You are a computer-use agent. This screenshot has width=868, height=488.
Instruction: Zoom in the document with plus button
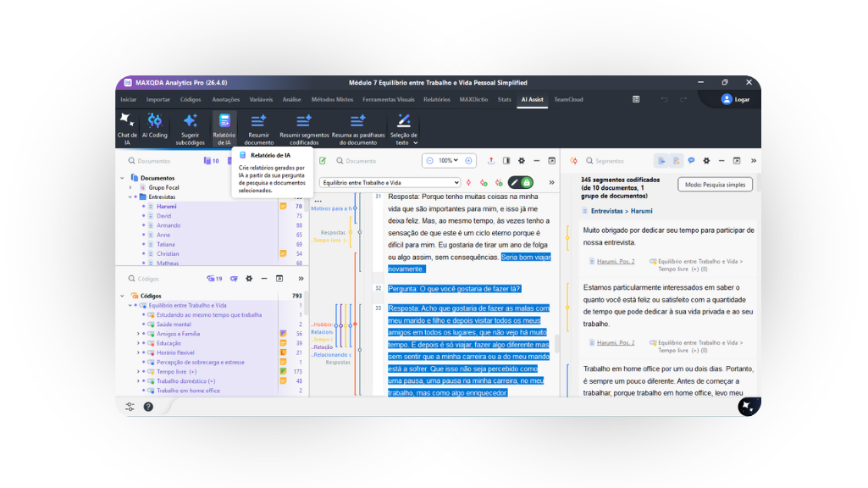point(468,161)
